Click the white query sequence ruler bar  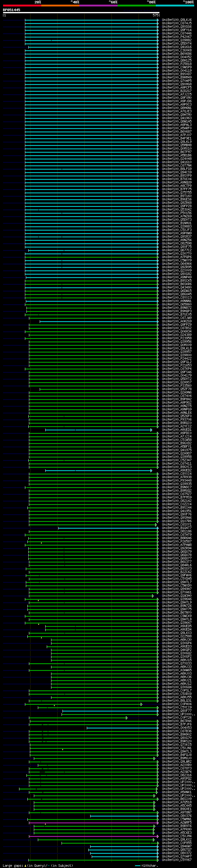point(81,12)
